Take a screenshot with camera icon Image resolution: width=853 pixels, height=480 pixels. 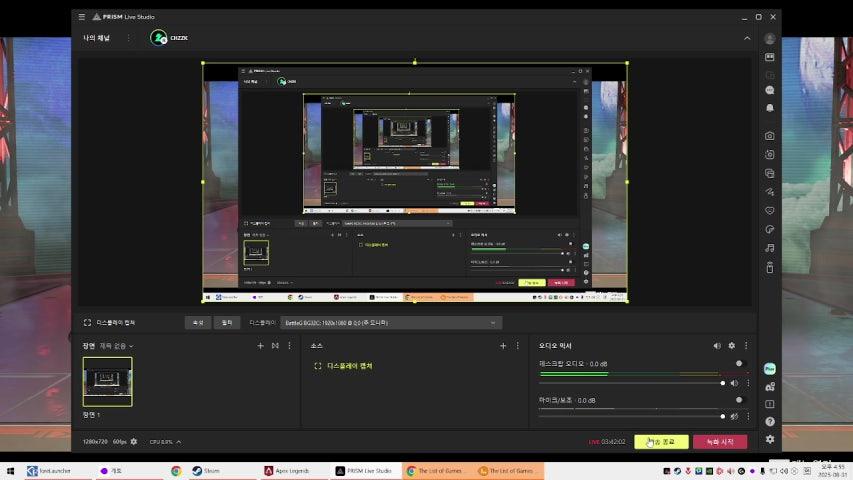click(770, 136)
